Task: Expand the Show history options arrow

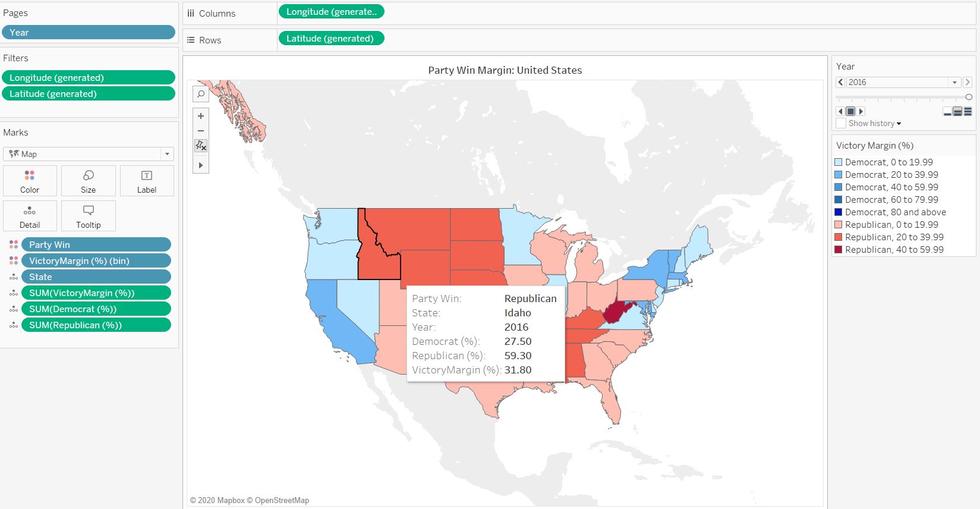Action: pos(898,123)
